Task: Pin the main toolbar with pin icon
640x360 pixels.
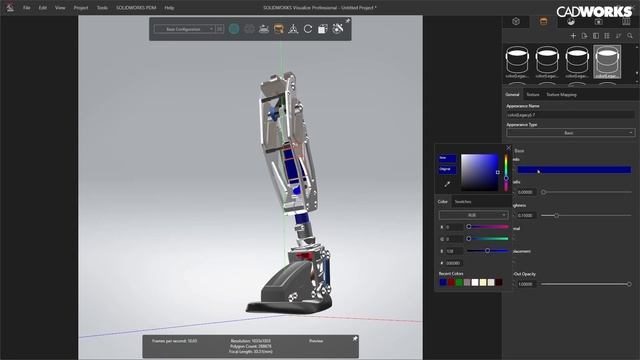Action: [348, 21]
